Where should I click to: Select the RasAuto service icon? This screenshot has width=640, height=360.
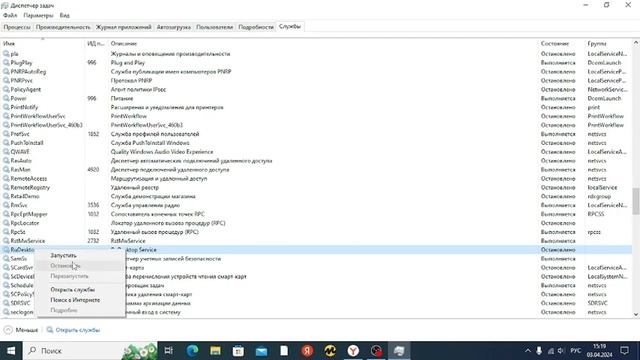pyautogui.click(x=6, y=160)
